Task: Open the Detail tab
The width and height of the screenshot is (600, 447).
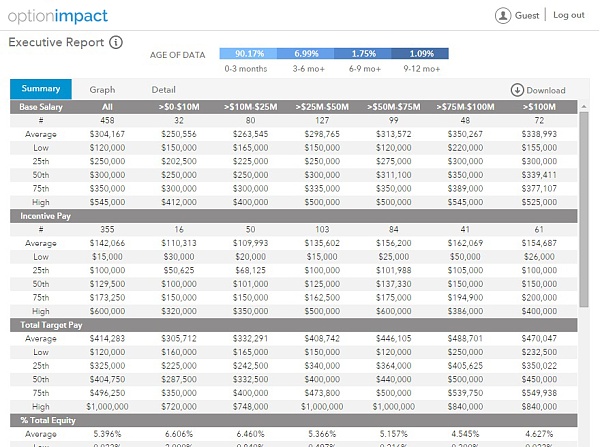Action: (x=163, y=89)
